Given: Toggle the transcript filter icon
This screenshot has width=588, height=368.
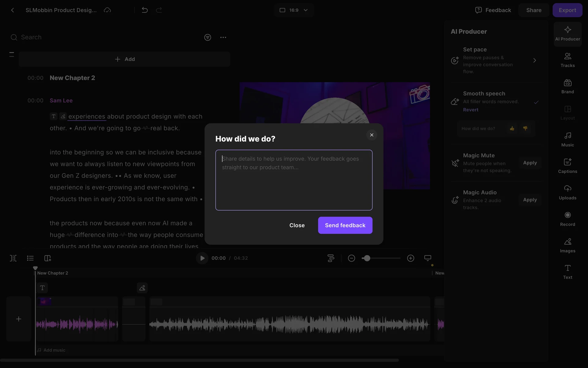Looking at the screenshot, I should (208, 37).
